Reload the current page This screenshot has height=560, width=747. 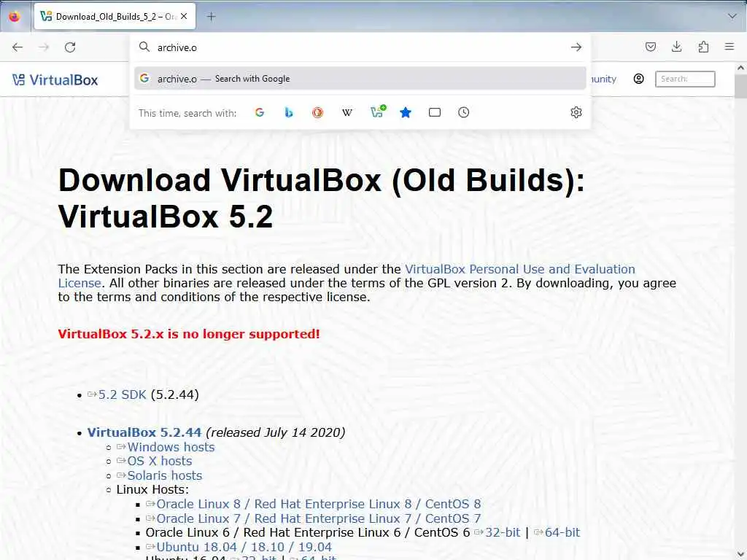70,47
